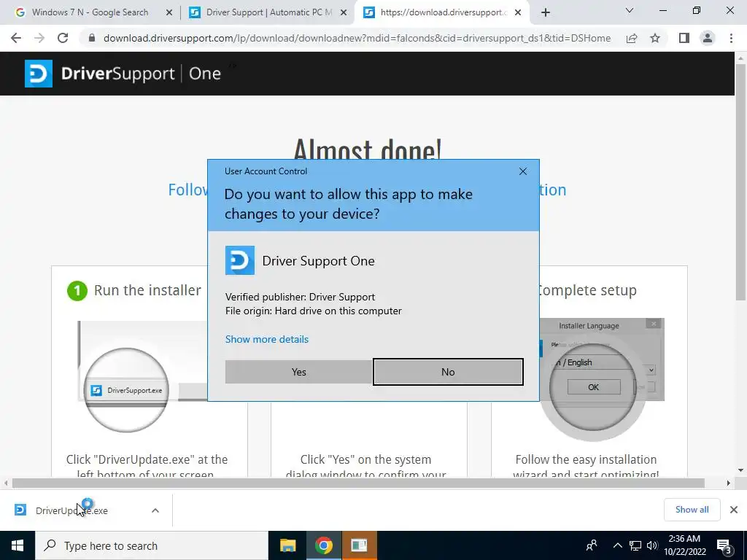
Task: Share this page icon
Action: point(632,38)
